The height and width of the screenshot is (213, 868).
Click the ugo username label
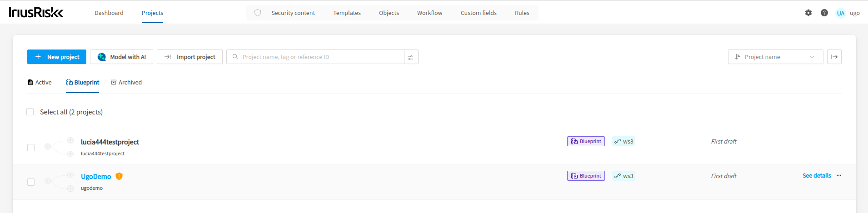tap(854, 13)
